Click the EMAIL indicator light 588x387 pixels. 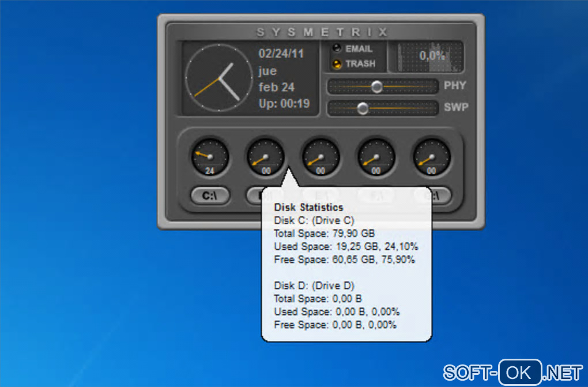click(x=337, y=48)
